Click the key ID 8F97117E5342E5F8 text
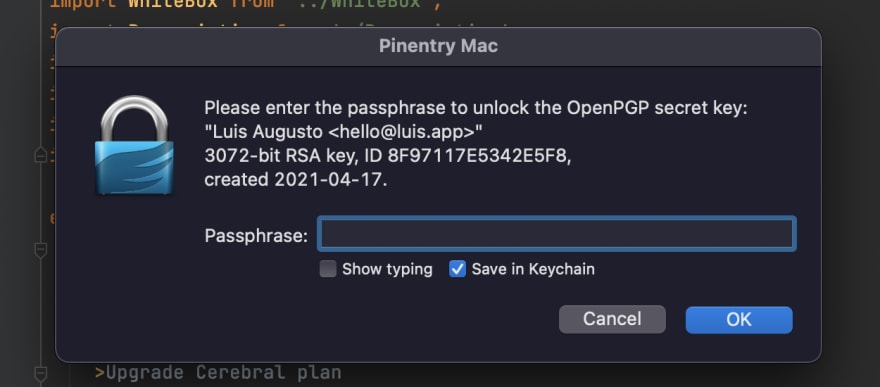The image size is (880, 387). (479, 156)
